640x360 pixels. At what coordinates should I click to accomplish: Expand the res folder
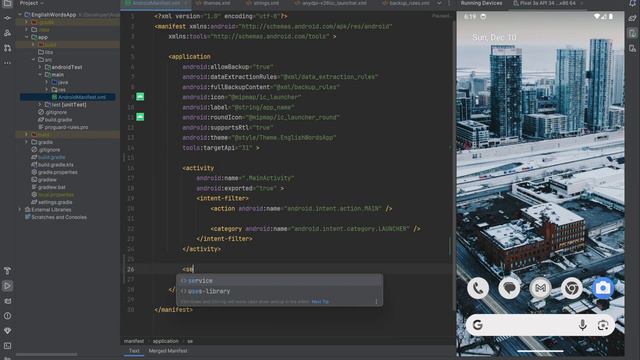pos(47,89)
